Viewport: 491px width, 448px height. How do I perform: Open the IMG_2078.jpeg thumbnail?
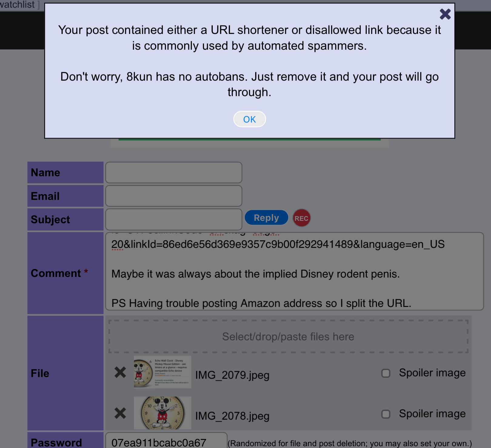click(162, 413)
